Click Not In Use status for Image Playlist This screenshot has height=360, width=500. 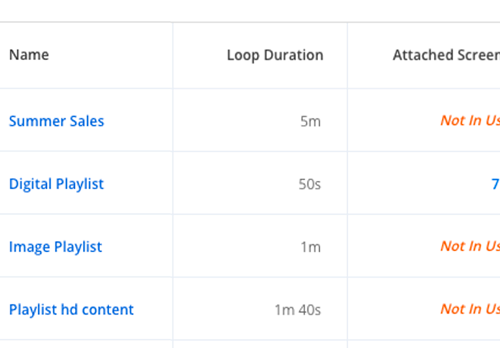point(470,246)
